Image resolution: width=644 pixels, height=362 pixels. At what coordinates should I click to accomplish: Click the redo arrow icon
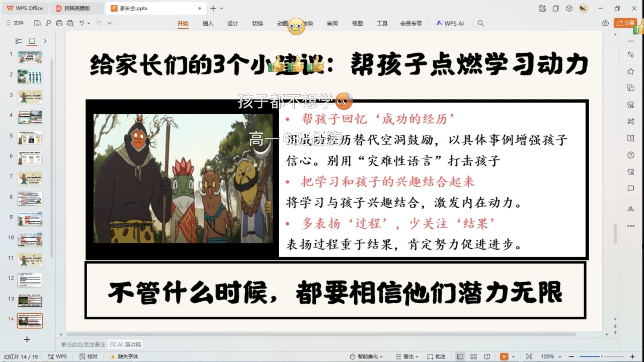point(98,23)
